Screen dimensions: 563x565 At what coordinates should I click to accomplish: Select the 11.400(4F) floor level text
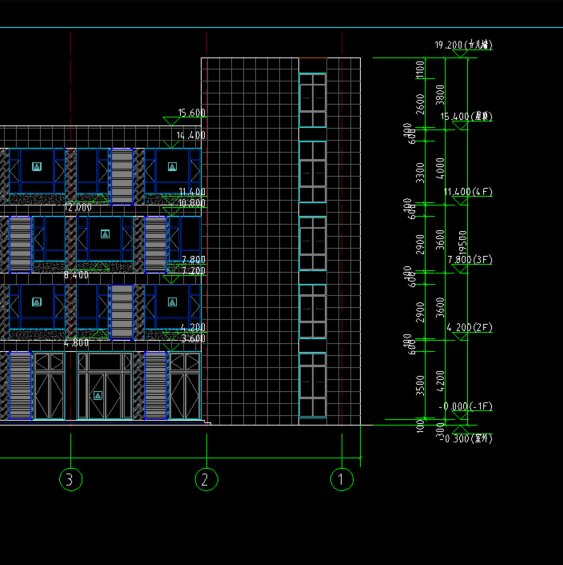pyautogui.click(x=468, y=192)
